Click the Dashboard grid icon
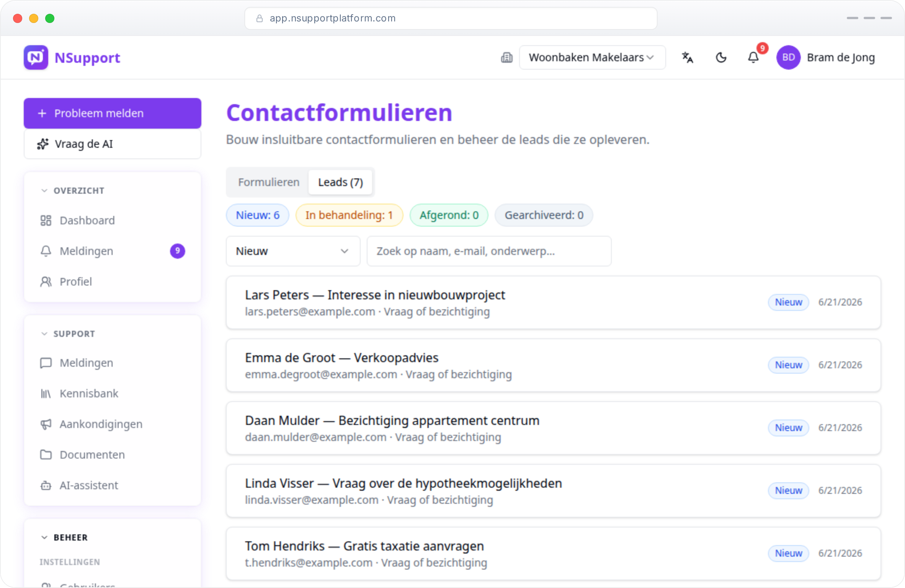Image resolution: width=905 pixels, height=588 pixels. click(x=46, y=220)
